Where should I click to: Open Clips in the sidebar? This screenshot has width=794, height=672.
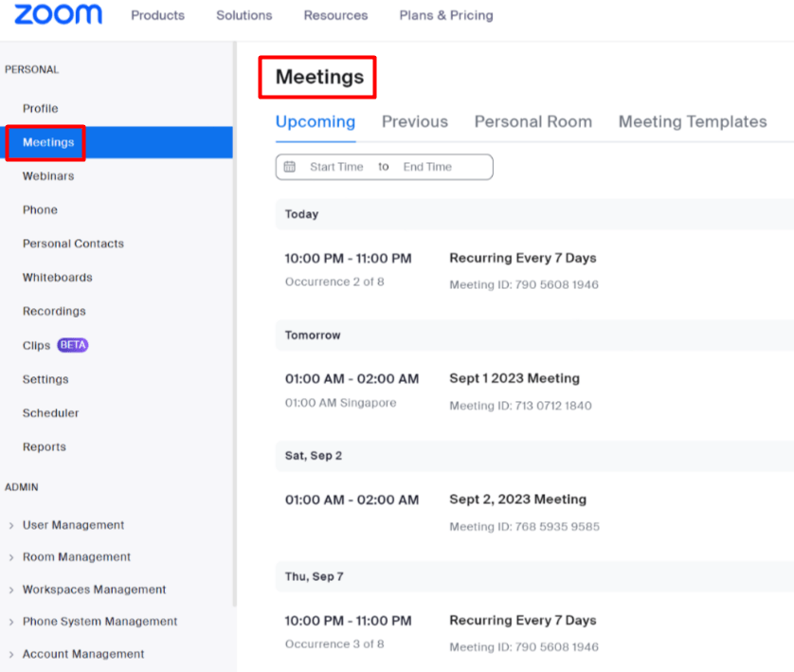[x=36, y=345]
